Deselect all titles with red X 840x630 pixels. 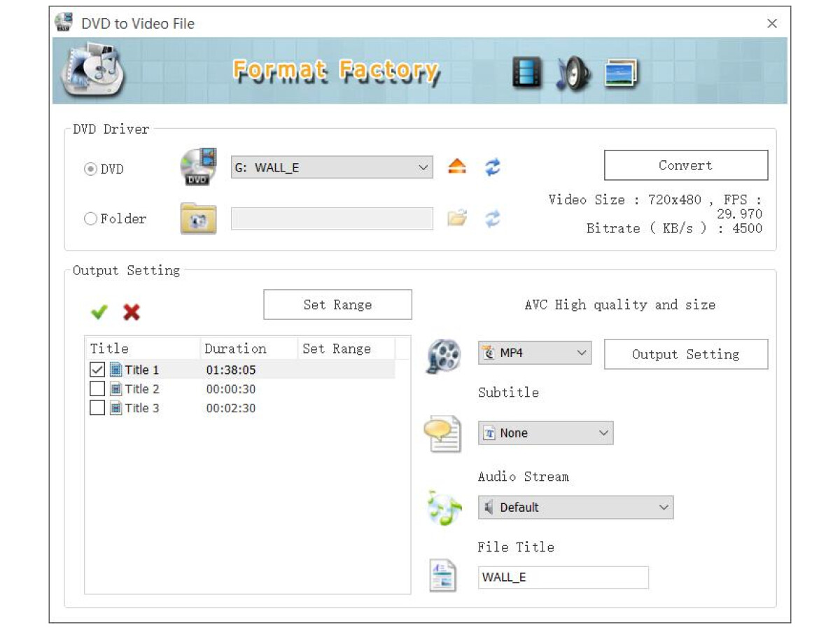pos(132,312)
